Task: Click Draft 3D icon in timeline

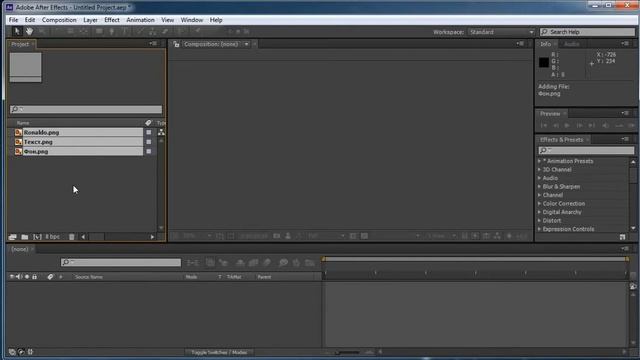Action: click(x=223, y=262)
